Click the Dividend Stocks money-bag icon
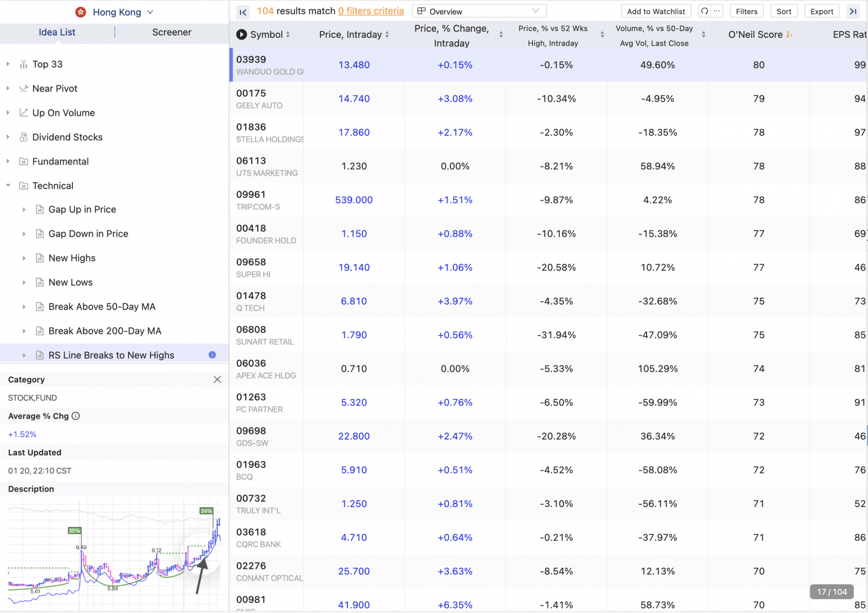Viewport: 868px width, 613px height. [23, 137]
